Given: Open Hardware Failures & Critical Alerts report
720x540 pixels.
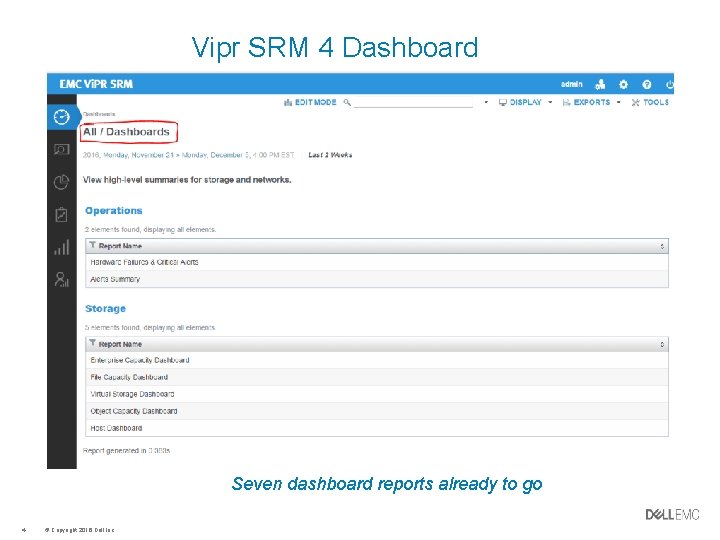Looking at the screenshot, I should click(x=377, y=262).
